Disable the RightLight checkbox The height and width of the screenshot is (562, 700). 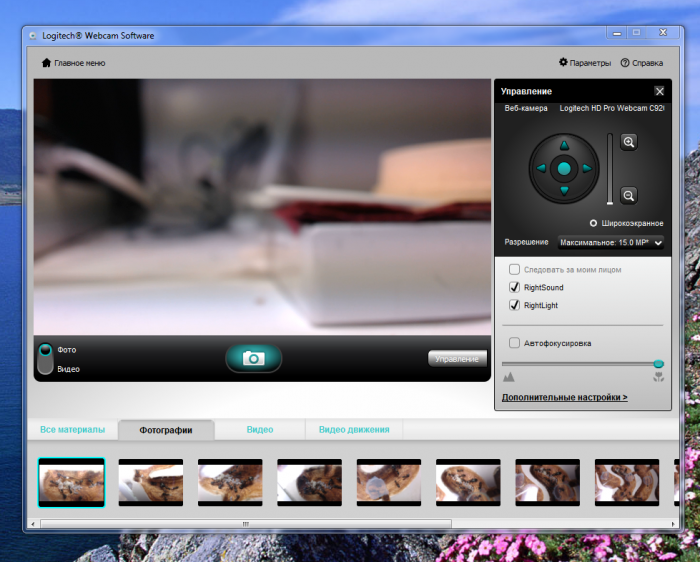[515, 305]
